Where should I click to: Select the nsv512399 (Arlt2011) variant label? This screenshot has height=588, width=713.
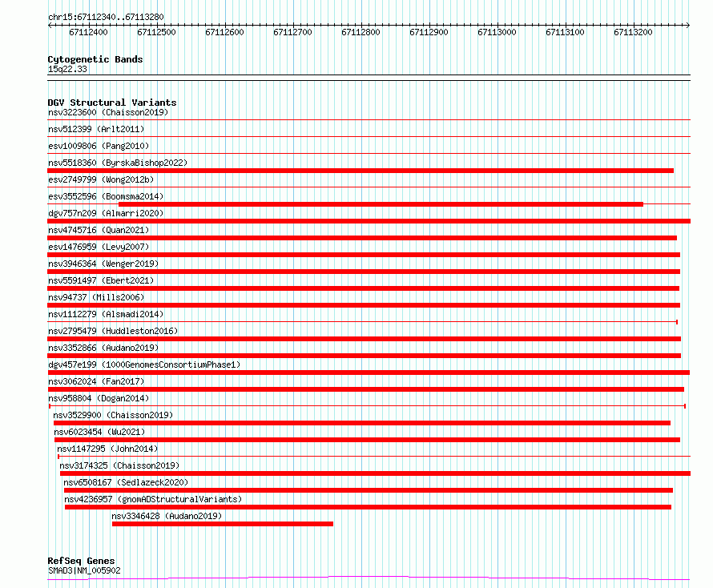[x=96, y=129]
